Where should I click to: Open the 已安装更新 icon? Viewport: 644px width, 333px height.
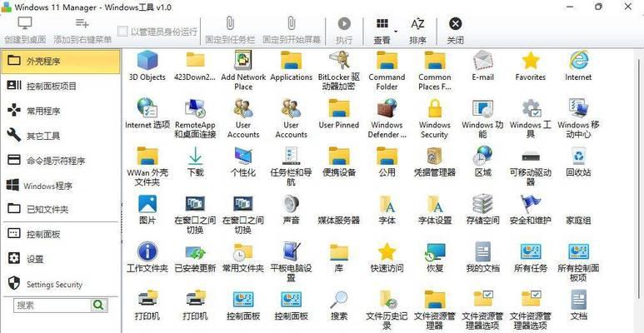pyautogui.click(x=195, y=252)
